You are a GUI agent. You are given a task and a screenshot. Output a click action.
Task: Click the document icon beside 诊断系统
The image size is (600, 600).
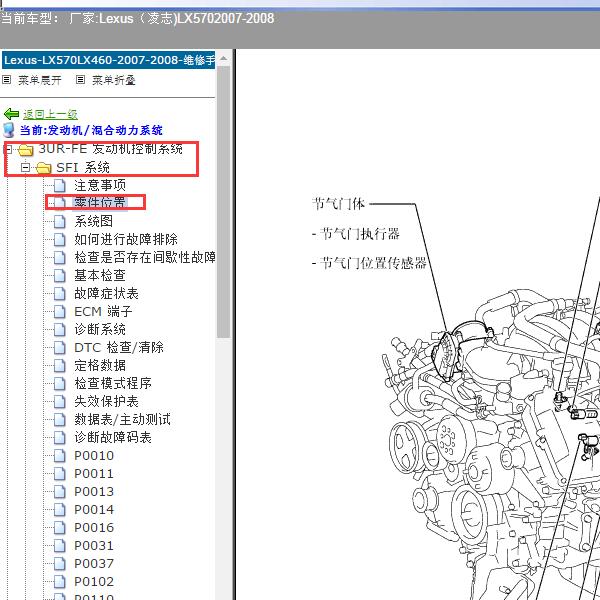click(60, 330)
